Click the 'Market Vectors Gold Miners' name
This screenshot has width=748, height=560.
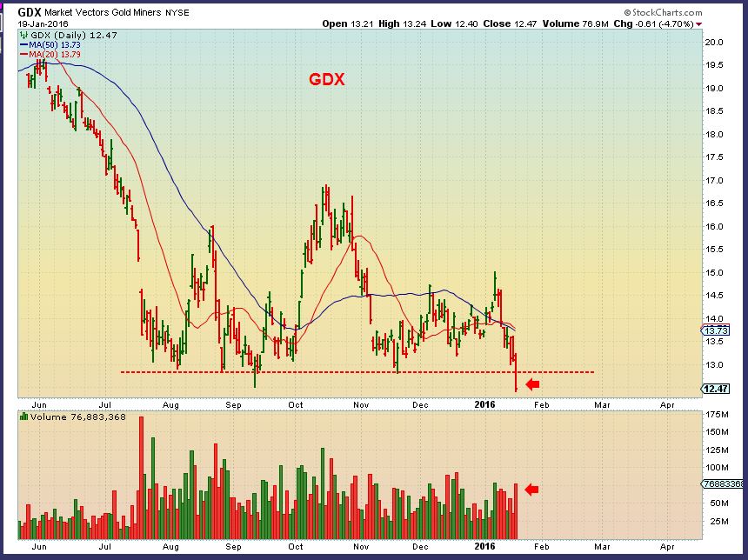point(103,12)
